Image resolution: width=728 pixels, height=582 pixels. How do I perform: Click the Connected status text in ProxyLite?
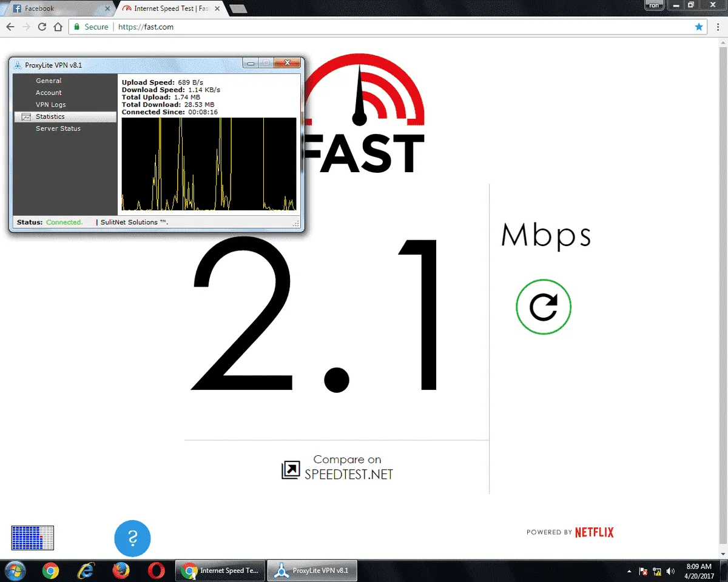click(x=64, y=222)
